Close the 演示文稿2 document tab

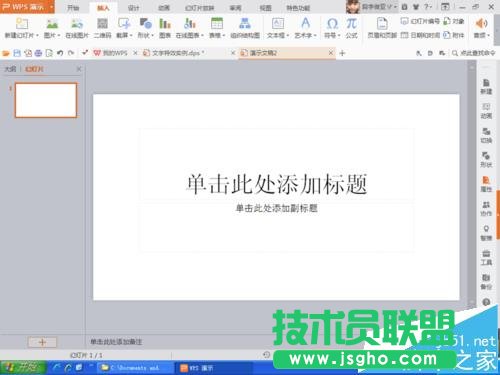tap(331, 53)
